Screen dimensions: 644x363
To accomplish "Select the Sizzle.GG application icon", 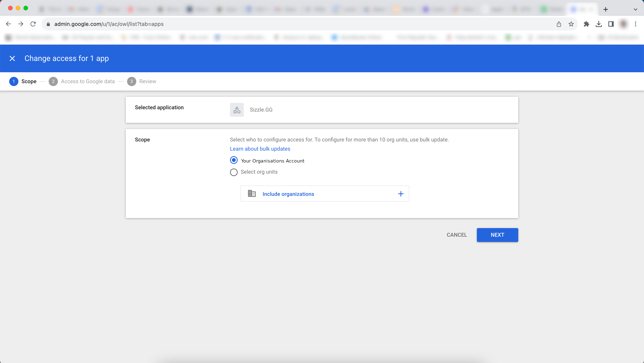I will tap(237, 110).
